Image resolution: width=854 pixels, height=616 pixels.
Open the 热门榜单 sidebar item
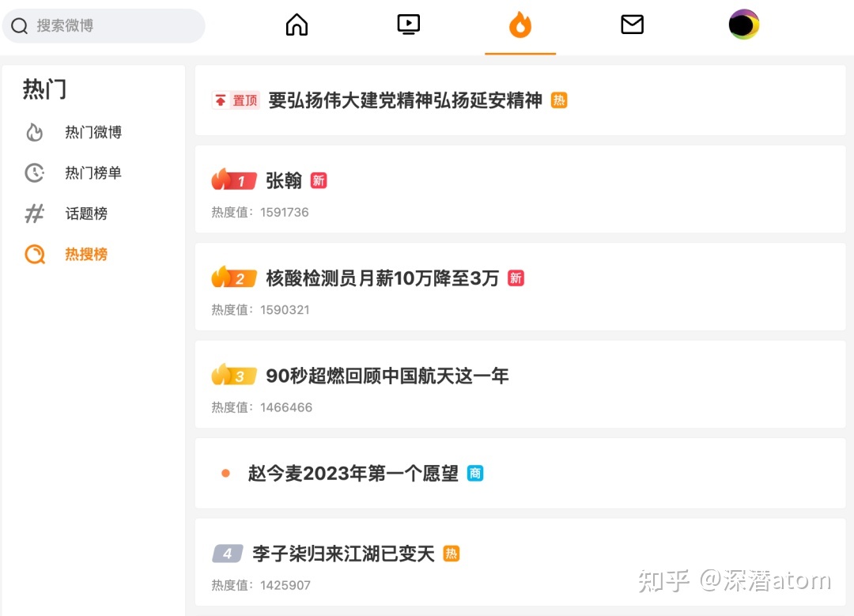tap(93, 172)
